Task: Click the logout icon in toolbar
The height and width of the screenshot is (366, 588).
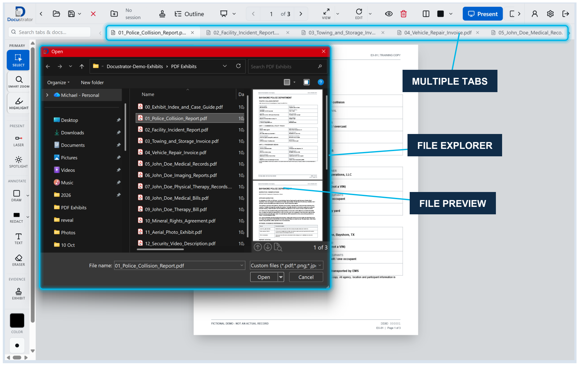Action: 566,14
